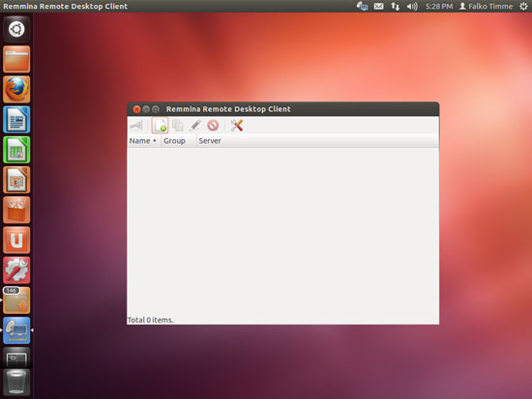This screenshot has width=532, height=399.
Task: Click the red Delete toolbar icon
Action: click(x=213, y=126)
